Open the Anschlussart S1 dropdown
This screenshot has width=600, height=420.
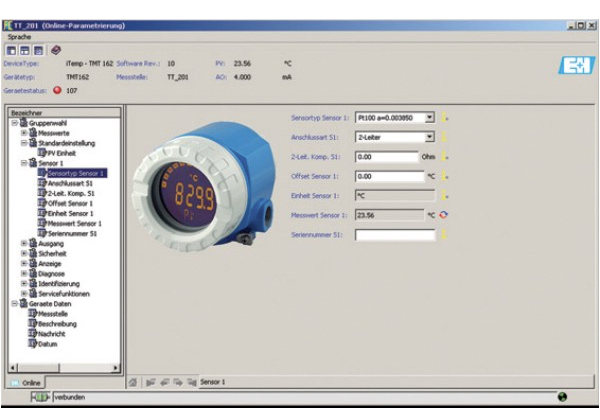(x=430, y=137)
